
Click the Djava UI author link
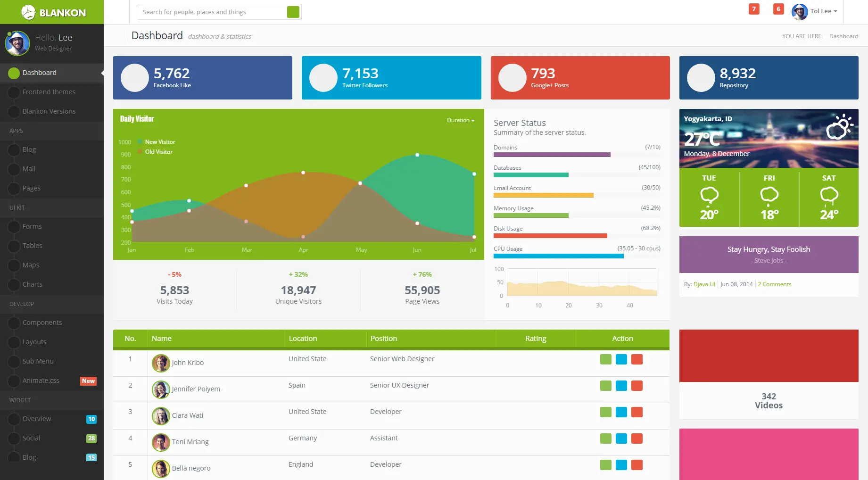tap(704, 284)
